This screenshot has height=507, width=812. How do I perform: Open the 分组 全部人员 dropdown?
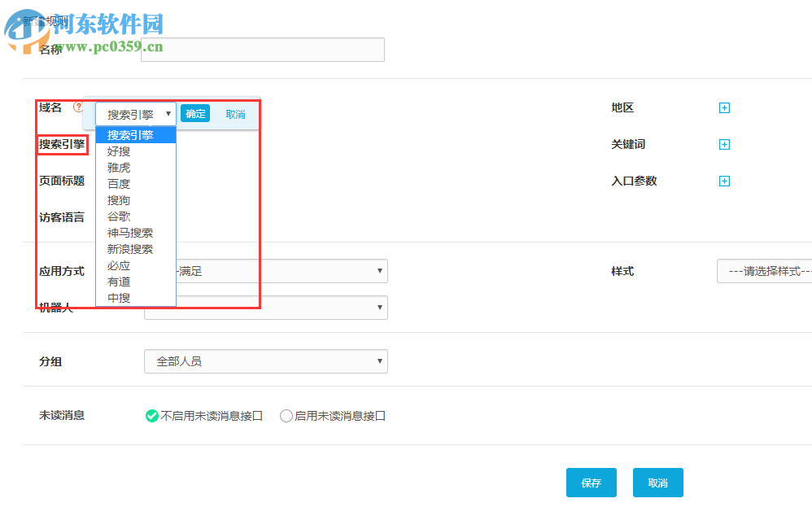[x=265, y=361]
